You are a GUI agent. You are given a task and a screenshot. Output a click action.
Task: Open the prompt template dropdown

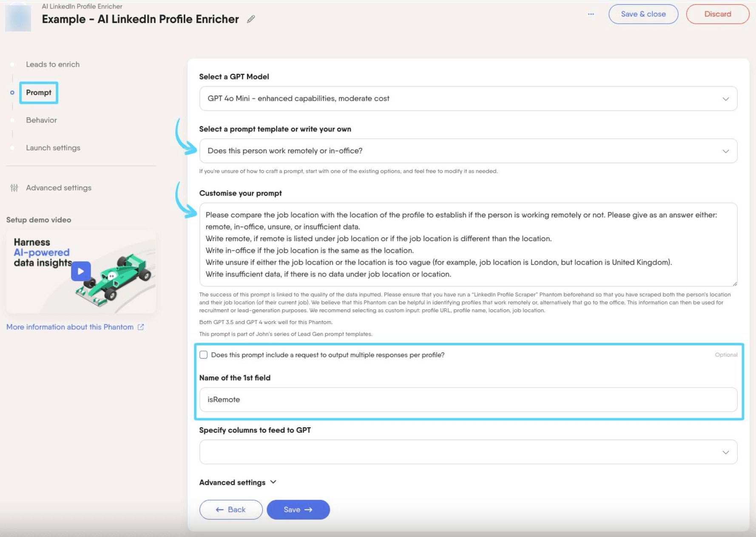(468, 151)
